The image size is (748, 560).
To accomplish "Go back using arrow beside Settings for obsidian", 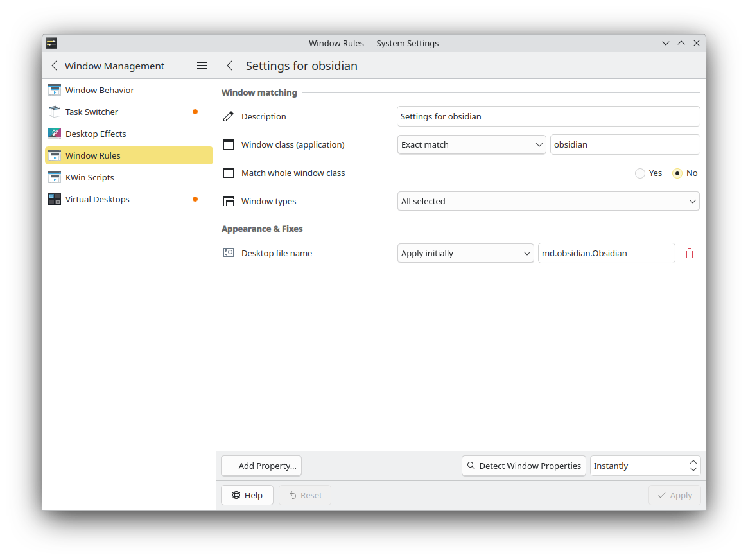I will coord(230,66).
